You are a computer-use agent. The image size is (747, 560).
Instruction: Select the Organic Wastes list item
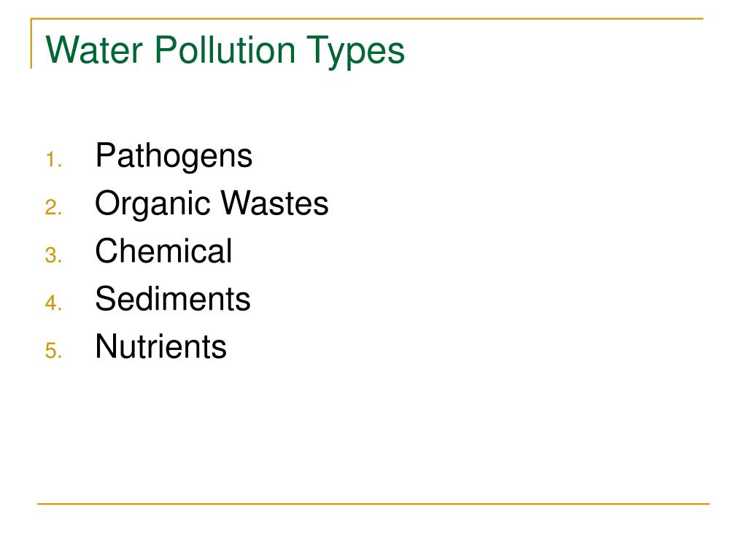(212, 204)
